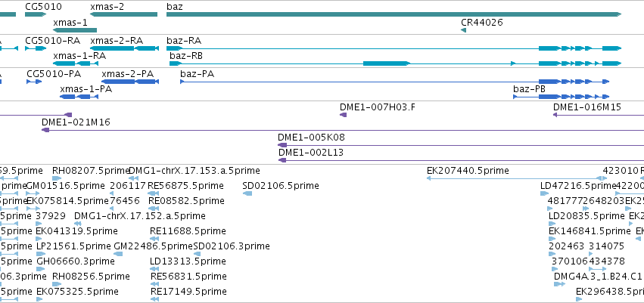The image size is (644, 303).
Task: Click the RH08207.5prime EST arrow
Action: coord(57,178)
